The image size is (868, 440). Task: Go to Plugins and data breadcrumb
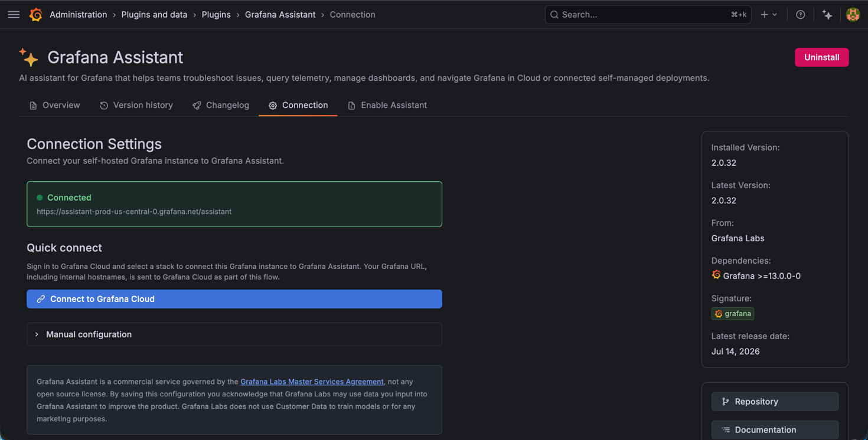154,15
